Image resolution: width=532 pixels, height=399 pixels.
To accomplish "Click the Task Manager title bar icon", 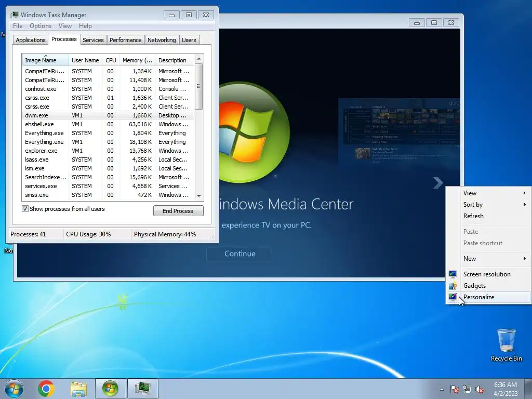I will pyautogui.click(x=14, y=15).
